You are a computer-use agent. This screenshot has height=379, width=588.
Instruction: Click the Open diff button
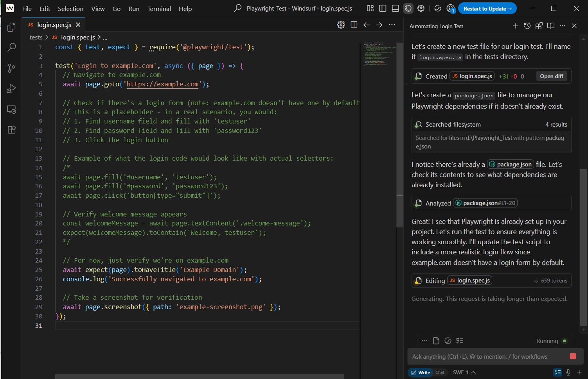point(551,76)
